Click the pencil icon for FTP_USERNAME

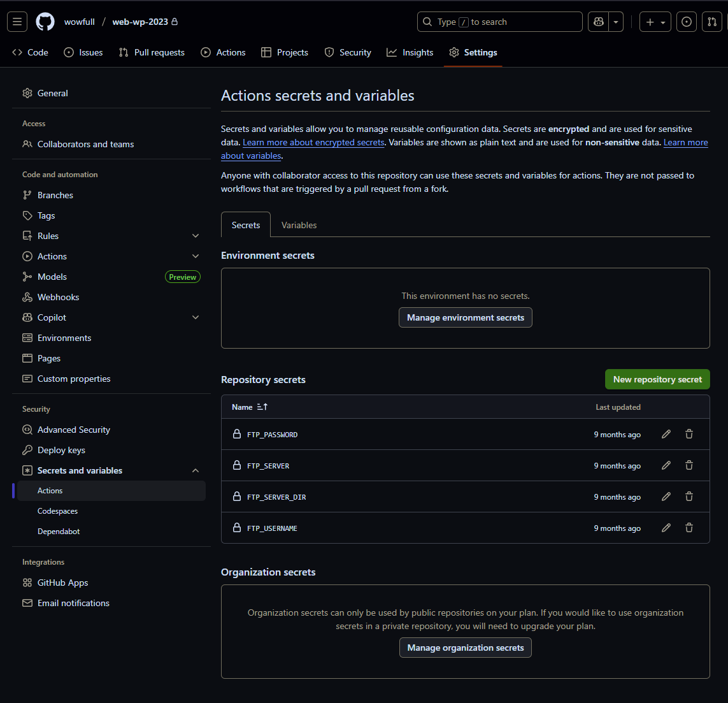666,528
